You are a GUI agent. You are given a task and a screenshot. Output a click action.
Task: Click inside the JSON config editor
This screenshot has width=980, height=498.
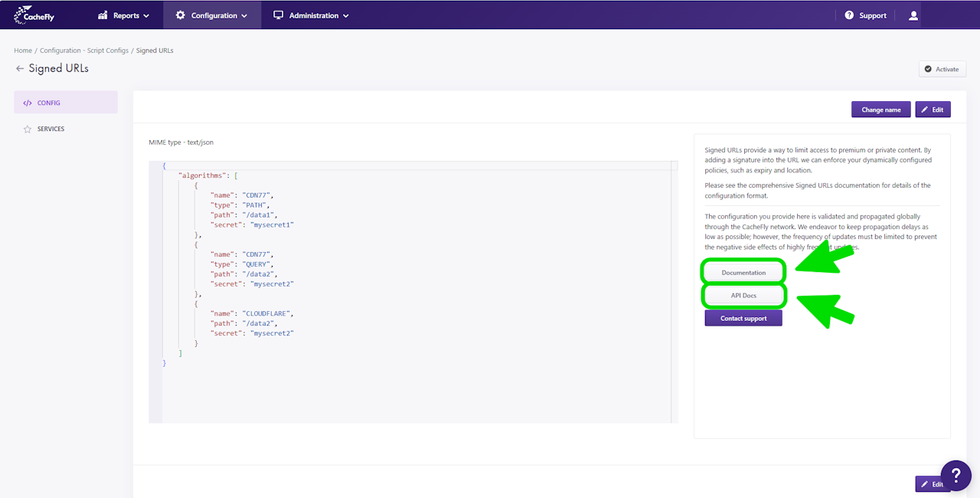pyautogui.click(x=413, y=292)
